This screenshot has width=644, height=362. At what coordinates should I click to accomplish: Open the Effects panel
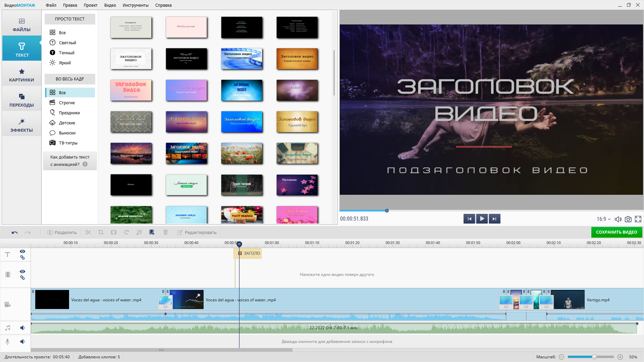pos(21,125)
